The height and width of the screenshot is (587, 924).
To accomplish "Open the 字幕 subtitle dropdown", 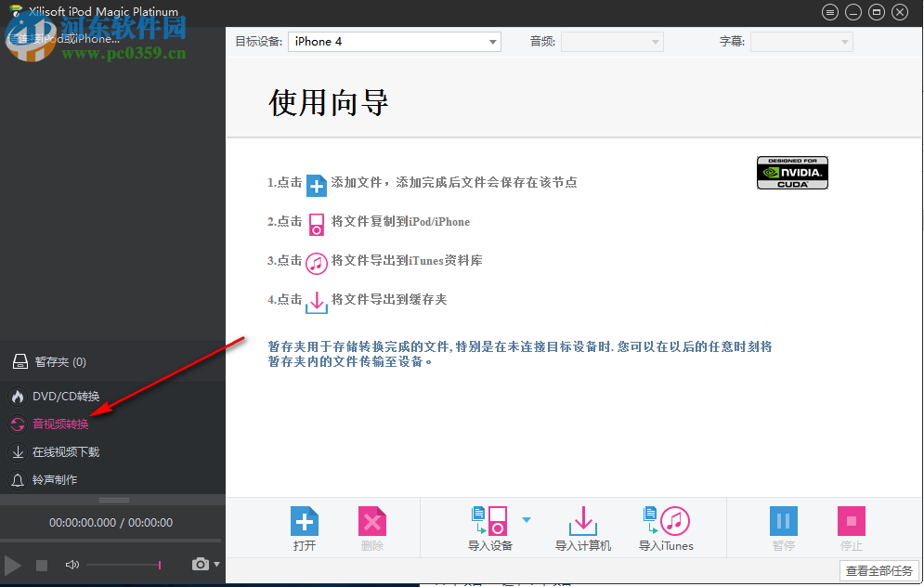I will pos(801,41).
